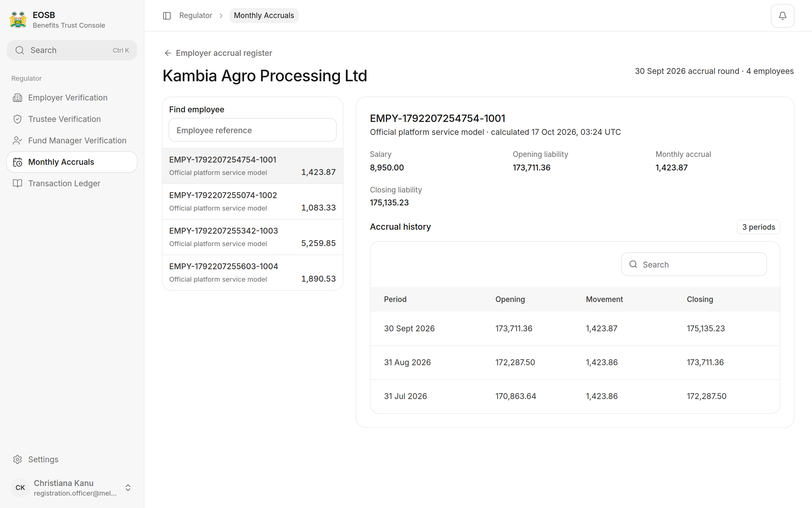Click the 3 periods badge
The width and height of the screenshot is (812, 508).
pyautogui.click(x=758, y=227)
